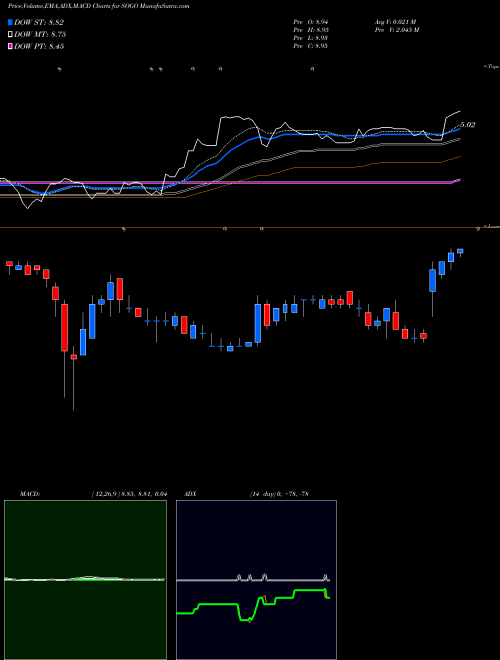Image resolution: width=500 pixels, height=660 pixels.
Task: Click the blue DOW ST legend swatch
Action: pyautogui.click(x=10, y=22)
